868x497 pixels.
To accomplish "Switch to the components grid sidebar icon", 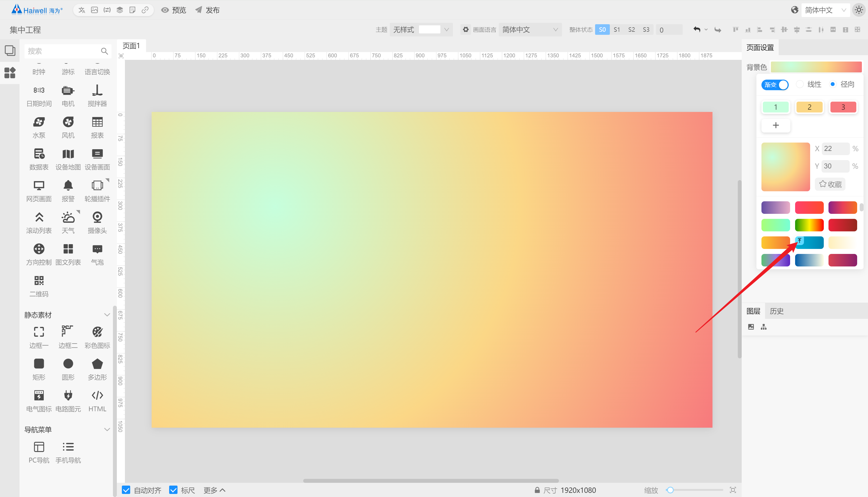I will click(x=10, y=73).
